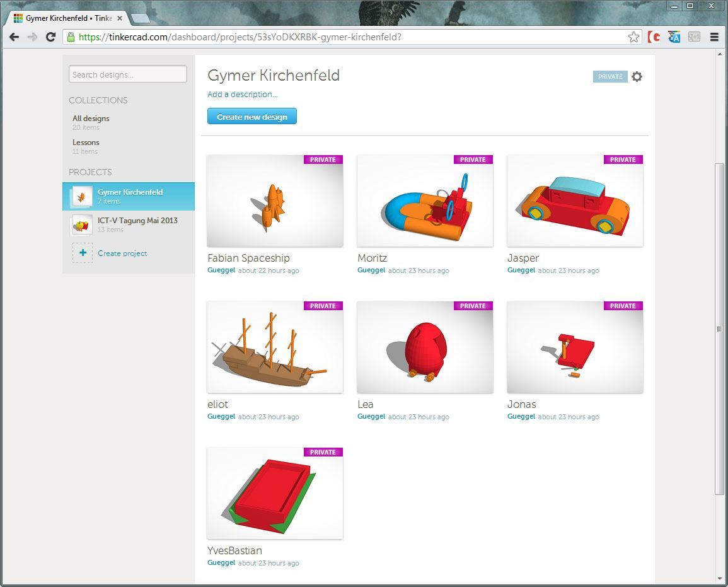This screenshot has width=728, height=587.
Task: Click the eliot design title
Action: 217,405
